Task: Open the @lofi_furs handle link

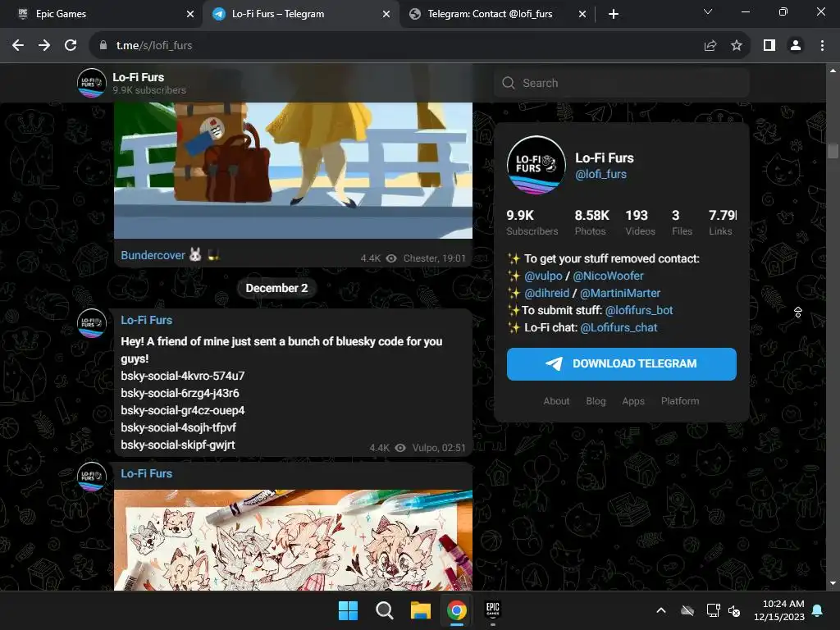Action: (x=600, y=174)
